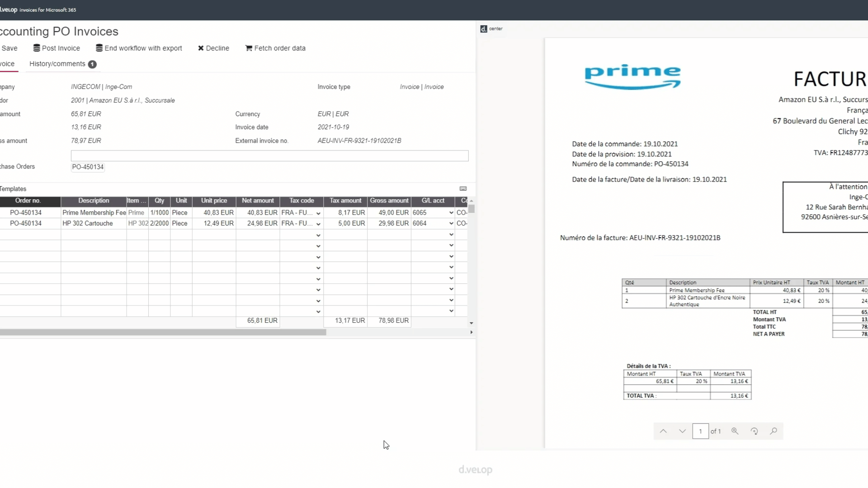This screenshot has height=488, width=868.
Task: Click the HP 302 Cartouche description cell
Action: (94, 223)
